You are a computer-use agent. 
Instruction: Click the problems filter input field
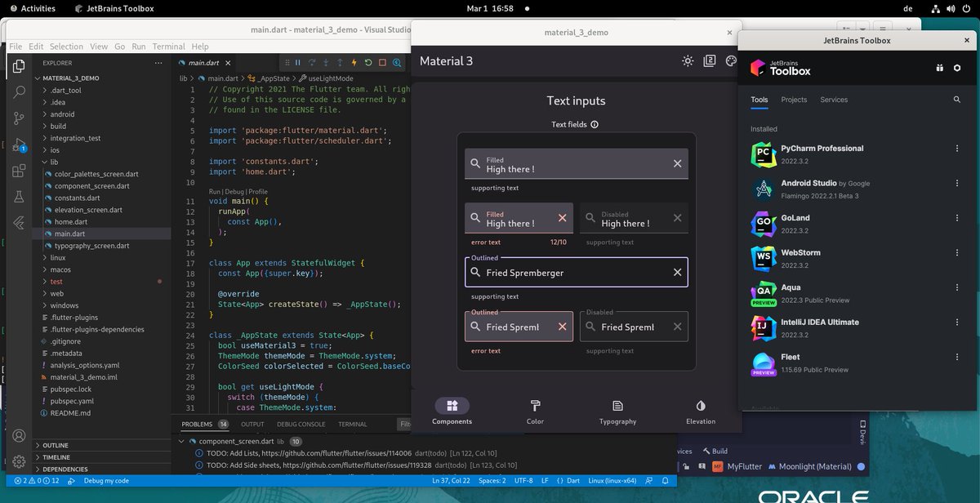403,425
